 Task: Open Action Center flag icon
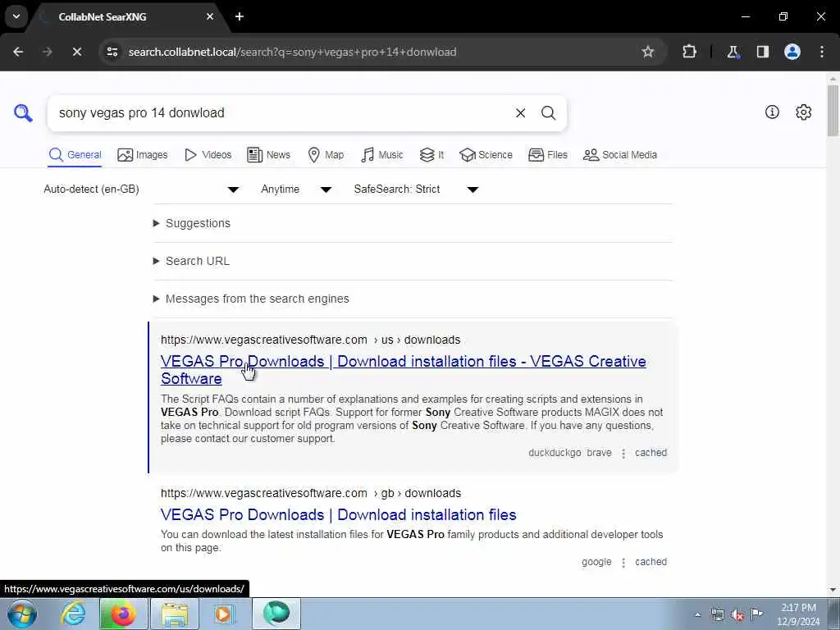pyautogui.click(x=756, y=614)
